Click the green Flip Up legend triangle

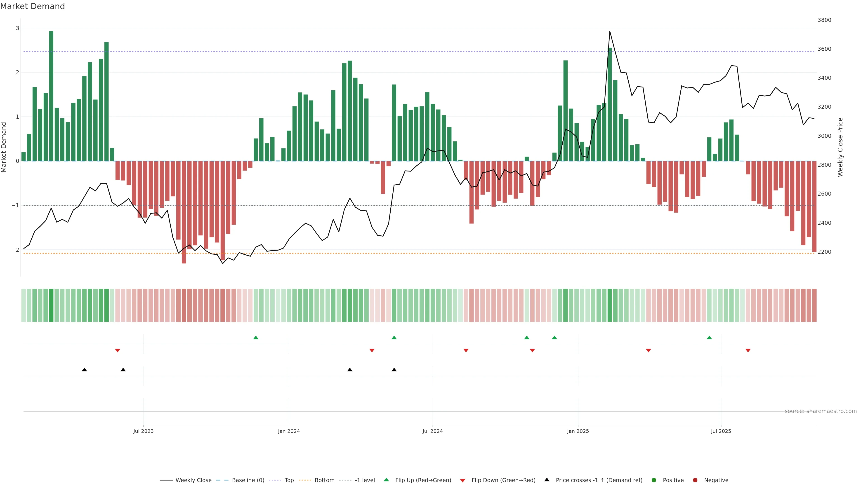386,480
